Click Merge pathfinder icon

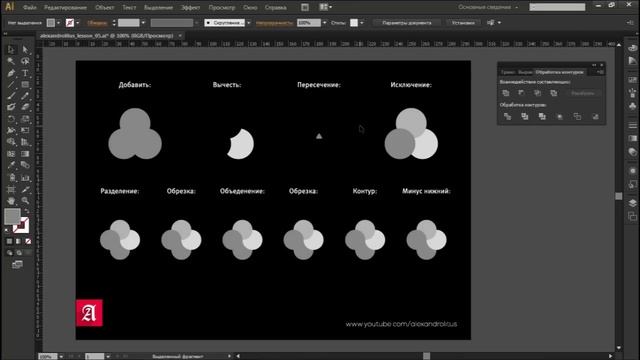pos(542,117)
